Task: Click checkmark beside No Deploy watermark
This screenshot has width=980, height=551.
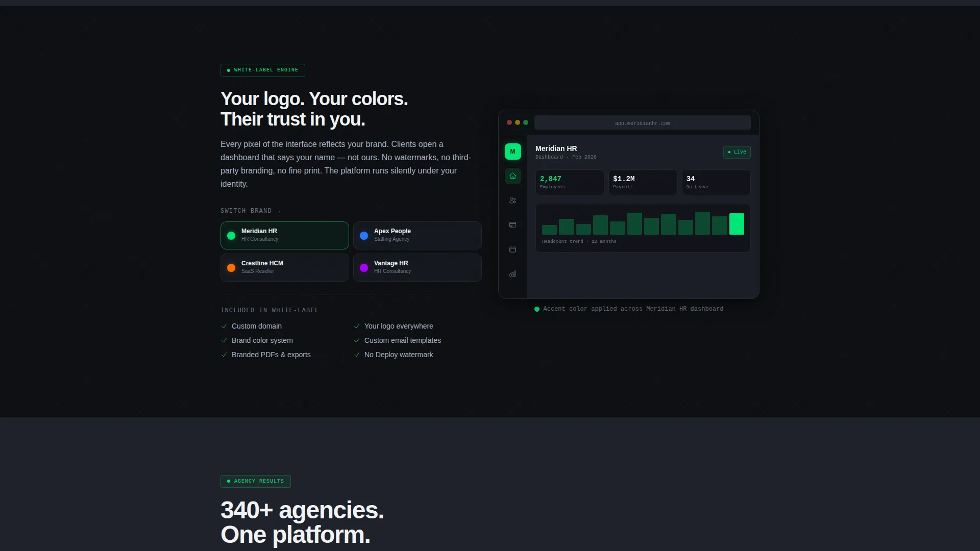Action: [357, 355]
